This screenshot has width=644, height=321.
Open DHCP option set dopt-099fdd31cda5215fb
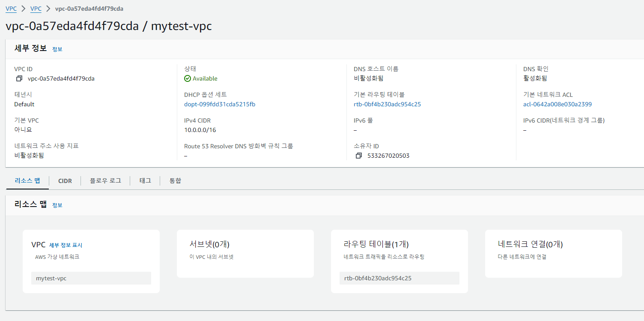coord(220,105)
